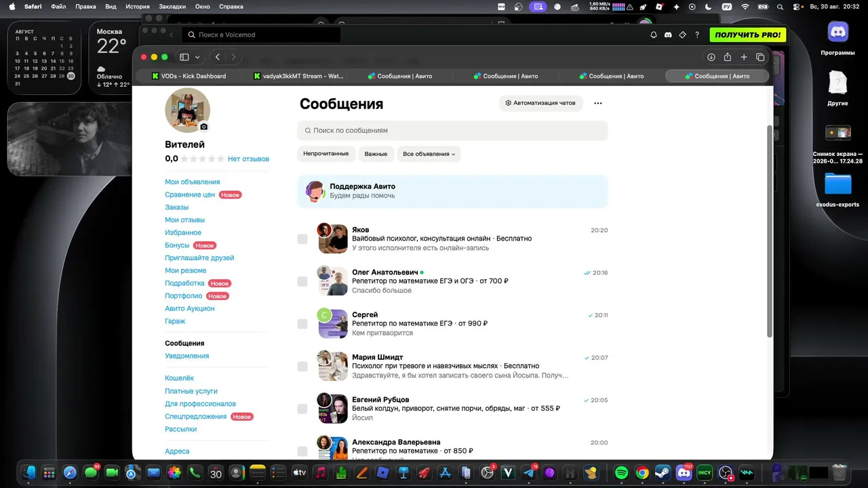Open a new Safari tab with plus
Screen dimensions: 868x488
744,57
